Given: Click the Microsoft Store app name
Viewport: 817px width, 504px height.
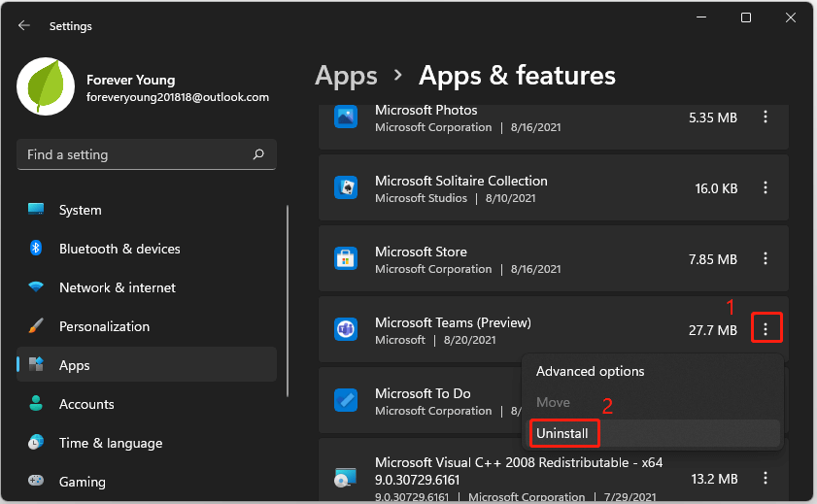Looking at the screenshot, I should 421,252.
